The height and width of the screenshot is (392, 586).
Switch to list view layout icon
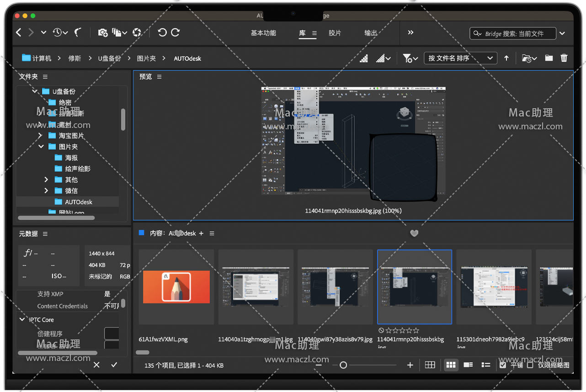click(485, 365)
